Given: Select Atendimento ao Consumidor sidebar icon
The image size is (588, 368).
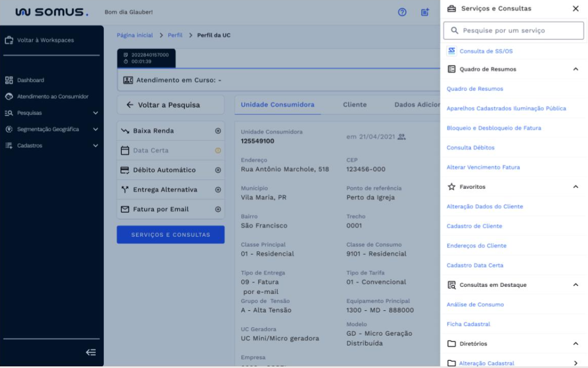Looking at the screenshot, I should click(8, 96).
